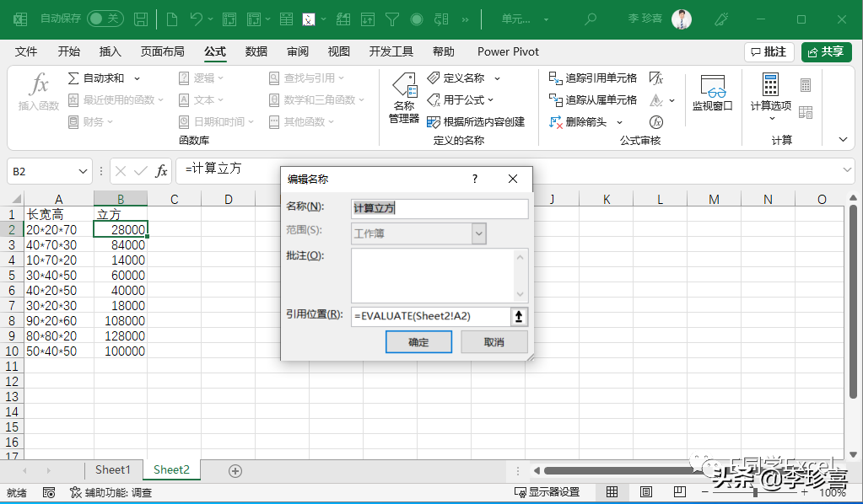Switch to Normal view icon

(x=612, y=492)
